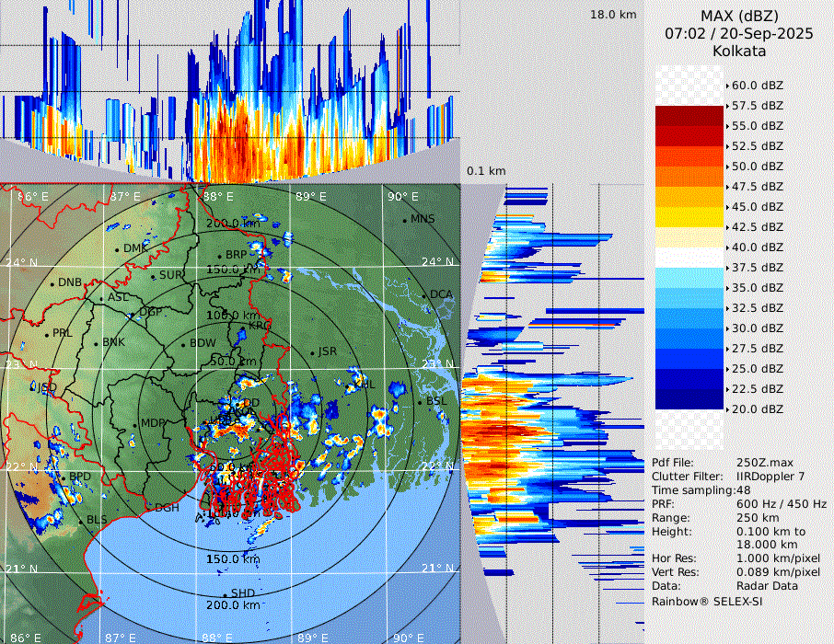Click the Kolkata radar site name

(x=738, y=51)
